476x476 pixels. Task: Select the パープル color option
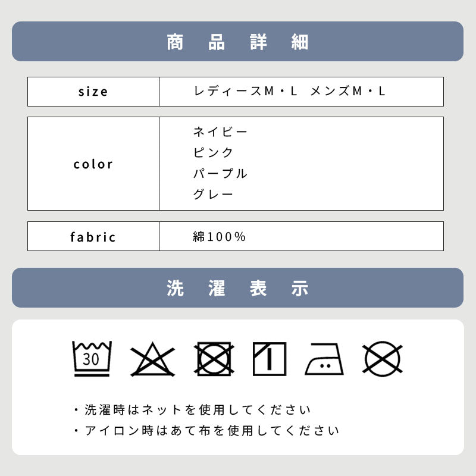[220, 173]
